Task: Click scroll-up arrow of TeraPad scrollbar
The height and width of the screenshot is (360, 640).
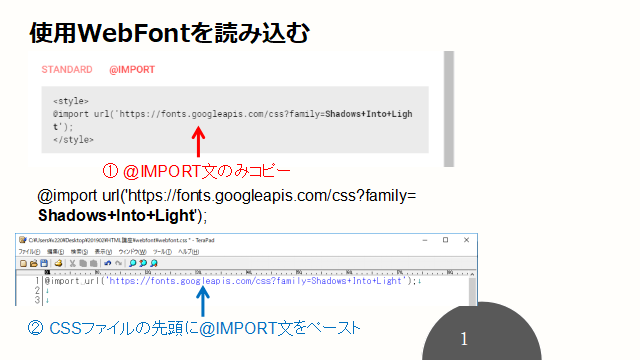Action: click(x=472, y=274)
